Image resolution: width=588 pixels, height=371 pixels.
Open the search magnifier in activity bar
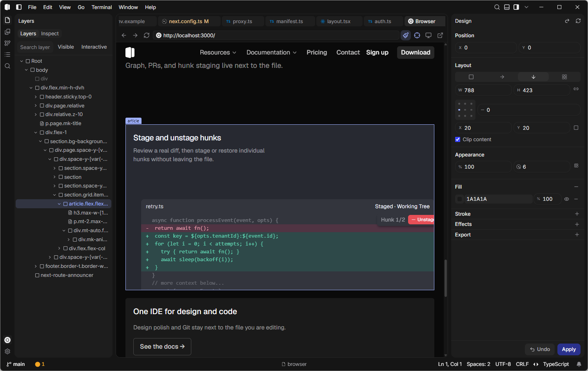(x=7, y=66)
